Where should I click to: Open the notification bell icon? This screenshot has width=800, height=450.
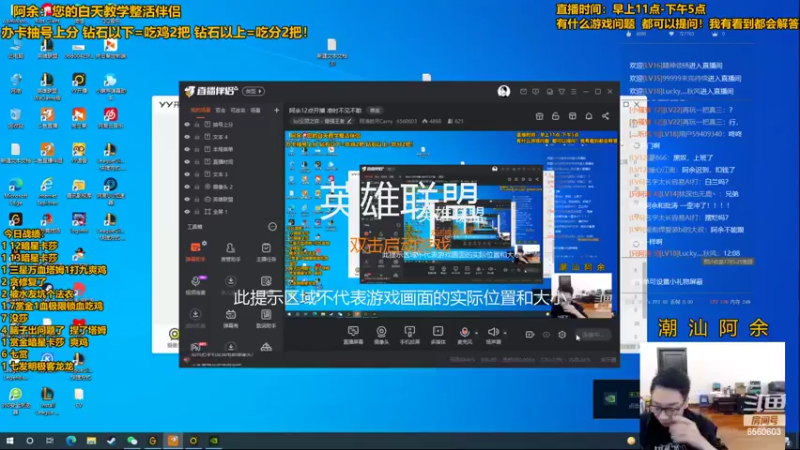tap(589, 116)
